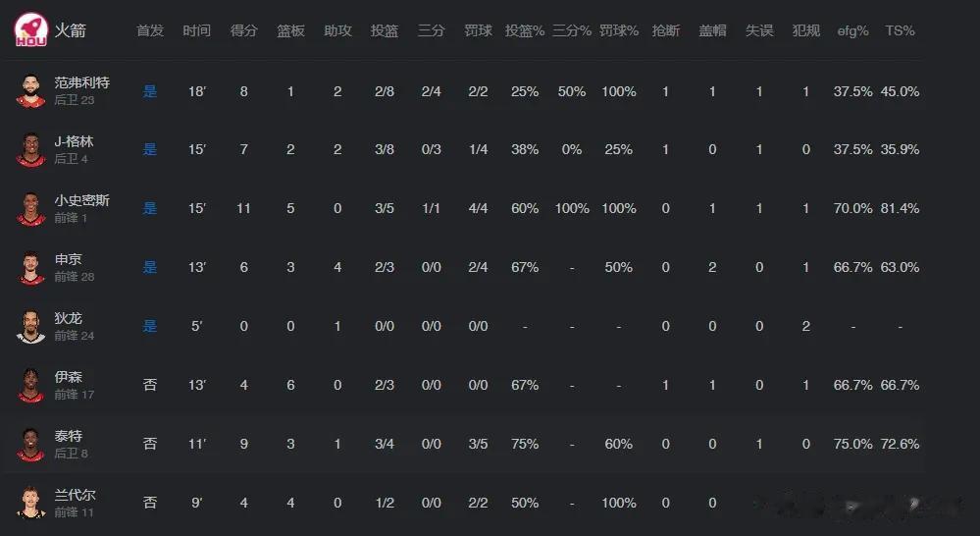The height and width of the screenshot is (536, 980).
Task: Sort by efg% column header
Action: (853, 30)
